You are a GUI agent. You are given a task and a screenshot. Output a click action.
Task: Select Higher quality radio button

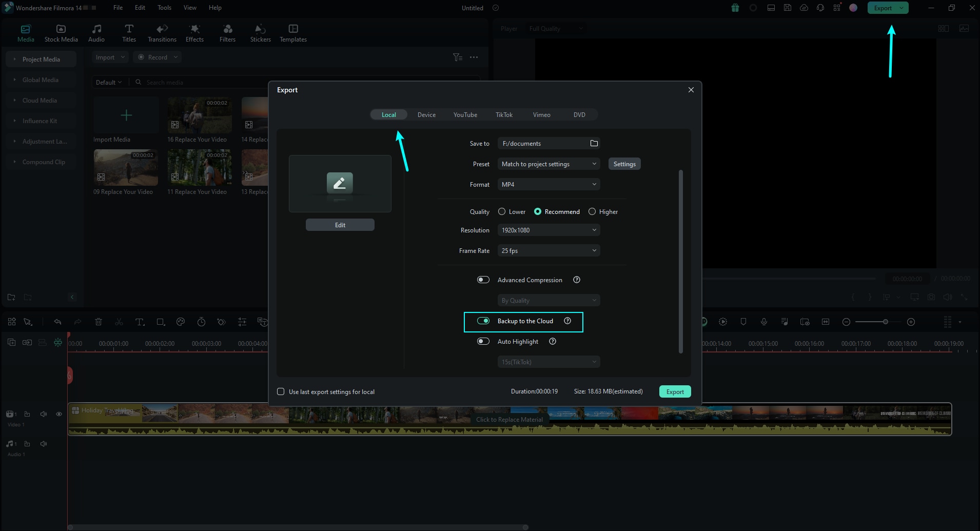point(592,211)
